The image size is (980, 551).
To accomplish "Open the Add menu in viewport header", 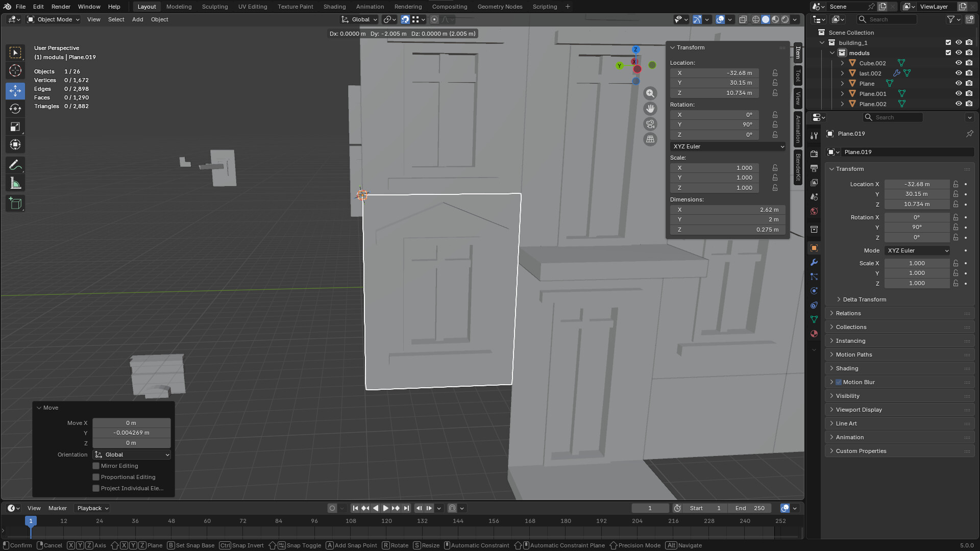I will pyautogui.click(x=137, y=19).
